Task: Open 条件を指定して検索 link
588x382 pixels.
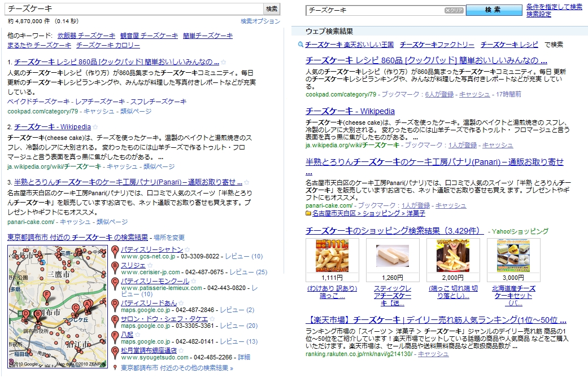Action: [x=554, y=7]
